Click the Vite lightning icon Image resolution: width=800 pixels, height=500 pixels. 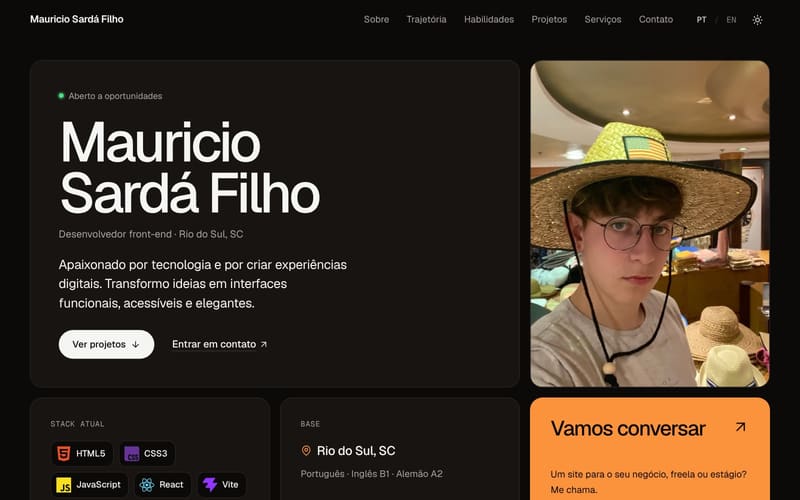[210, 485]
